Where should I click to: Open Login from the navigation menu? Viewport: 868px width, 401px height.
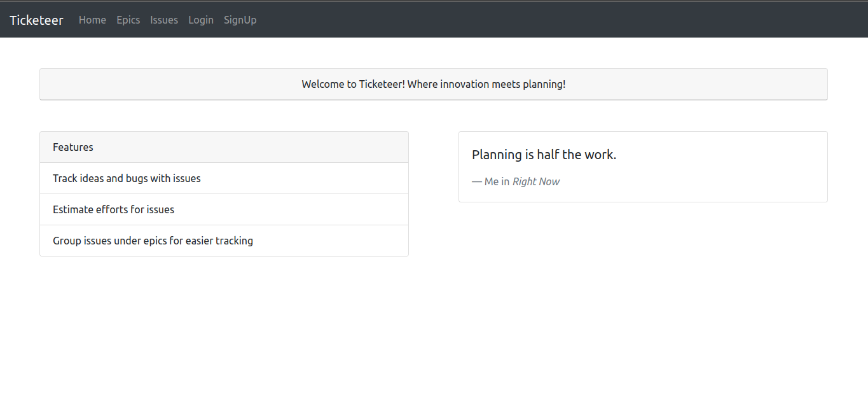201,20
